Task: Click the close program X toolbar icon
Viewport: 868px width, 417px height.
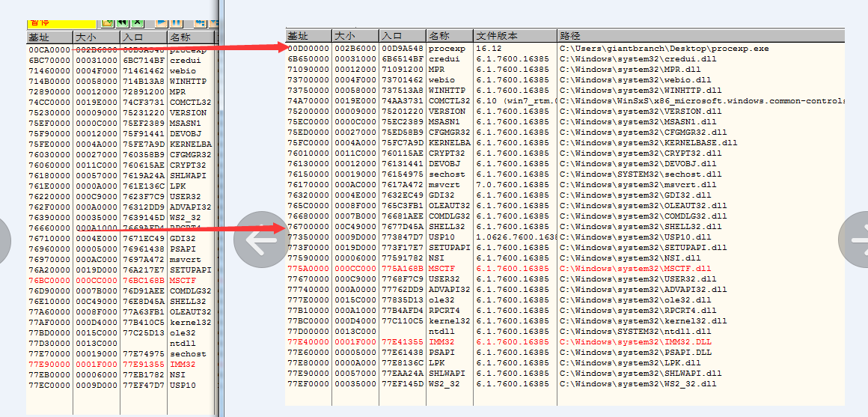Action: click(137, 23)
